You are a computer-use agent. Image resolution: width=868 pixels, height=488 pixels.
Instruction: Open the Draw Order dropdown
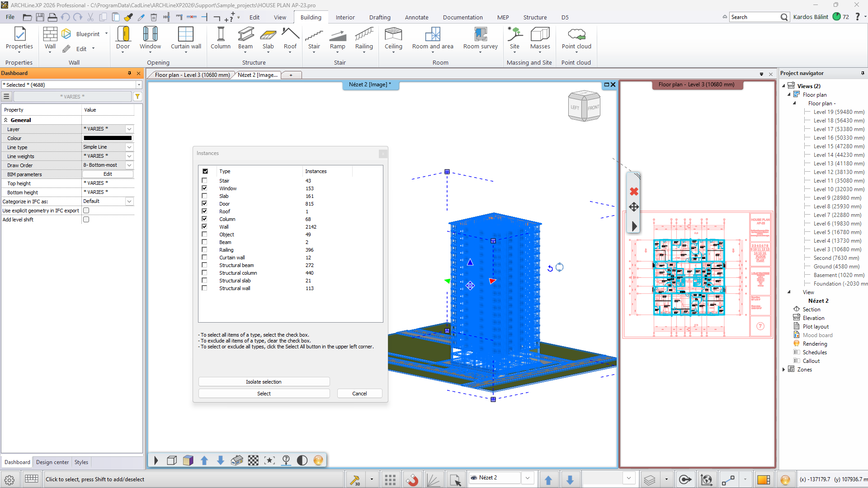(x=129, y=165)
